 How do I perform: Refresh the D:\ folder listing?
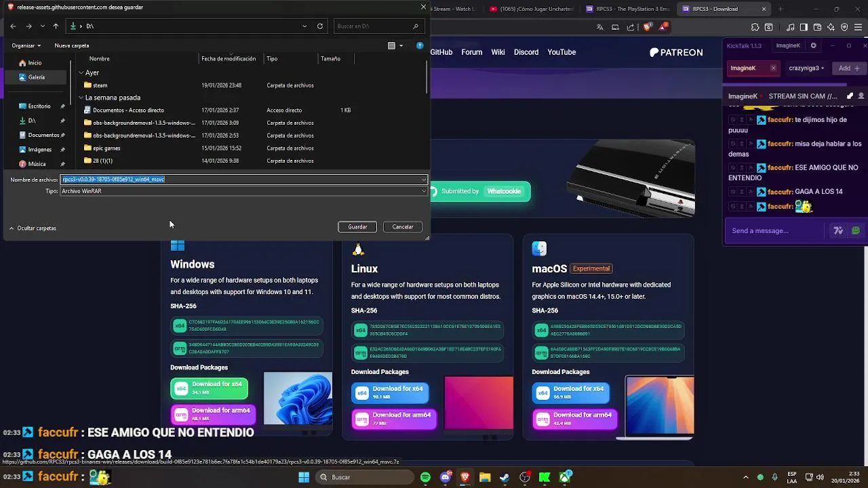click(x=320, y=26)
